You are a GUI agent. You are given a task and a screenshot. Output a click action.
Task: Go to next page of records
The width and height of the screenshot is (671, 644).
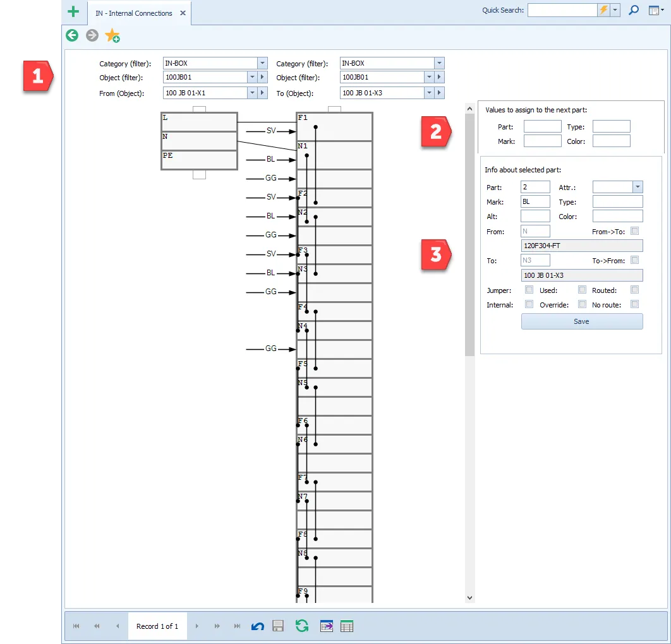pyautogui.click(x=217, y=626)
